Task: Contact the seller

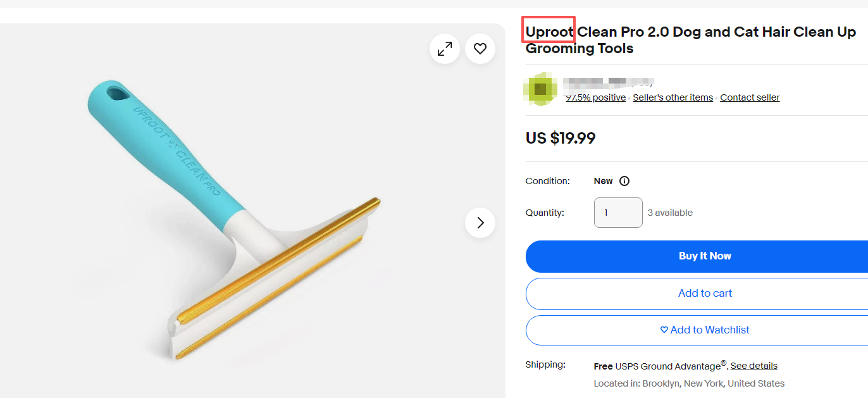Action: click(750, 97)
